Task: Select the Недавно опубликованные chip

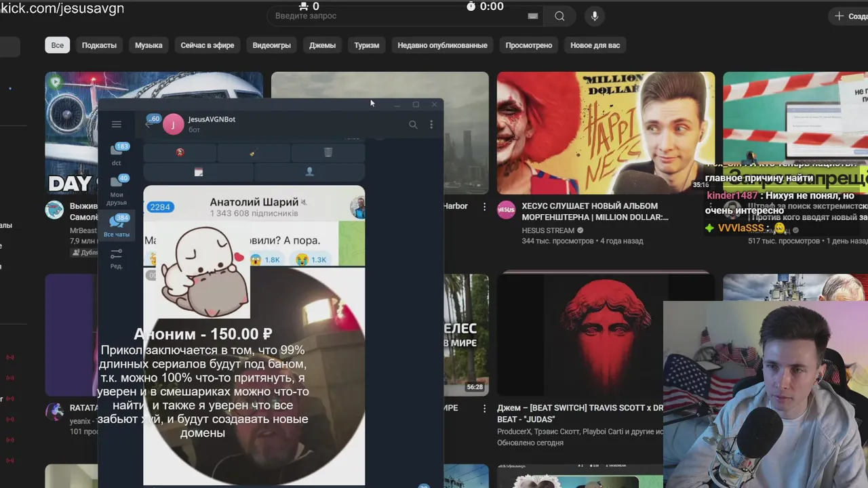Action: (442, 45)
